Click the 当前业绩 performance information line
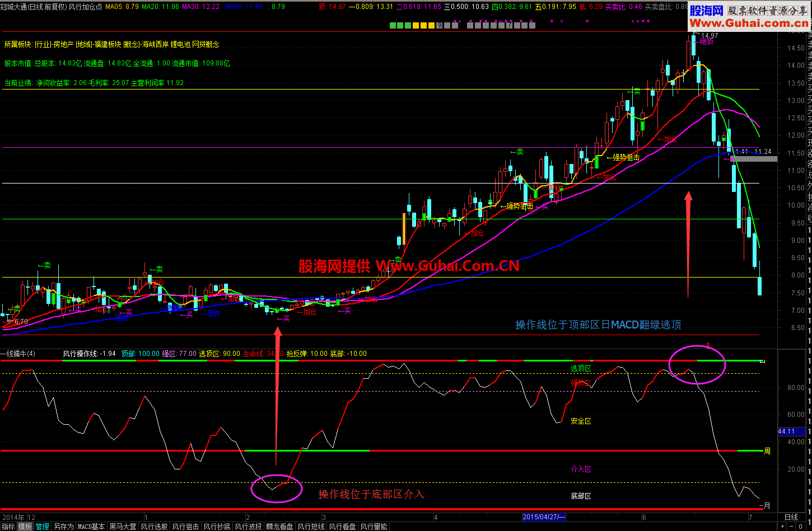This screenshot has height=531, width=812. (94, 82)
